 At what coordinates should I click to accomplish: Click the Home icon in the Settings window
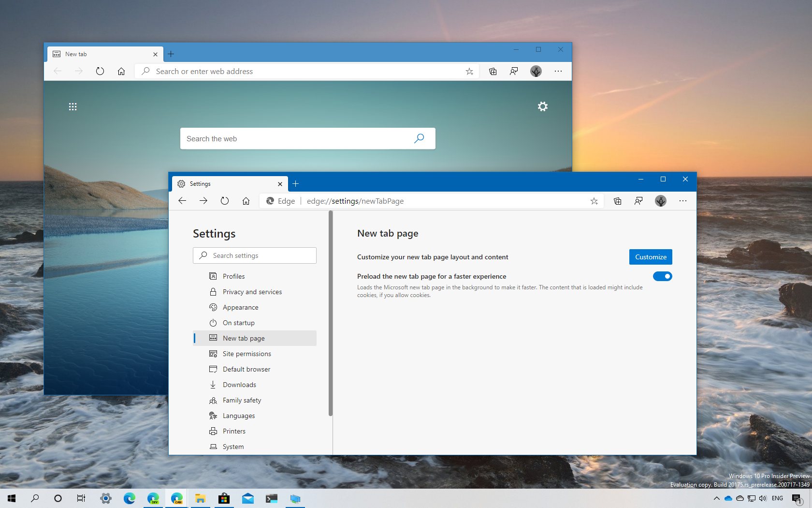click(246, 201)
